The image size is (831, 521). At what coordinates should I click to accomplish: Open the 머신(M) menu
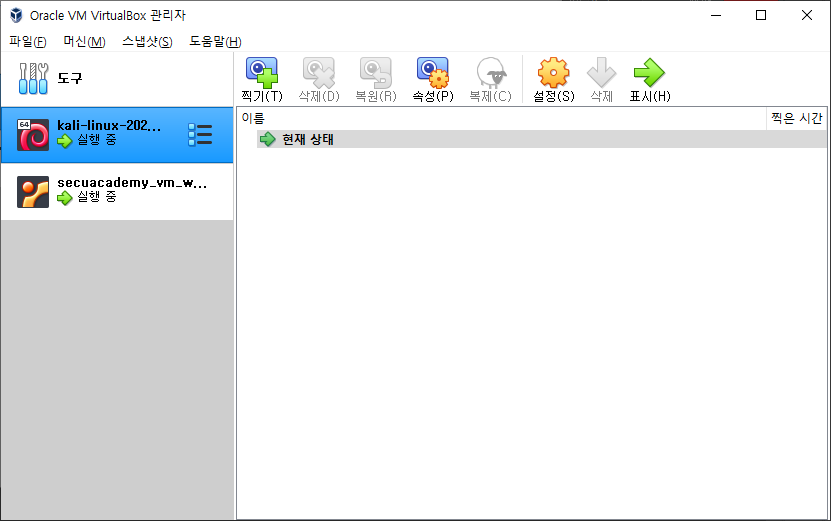pyautogui.click(x=84, y=41)
